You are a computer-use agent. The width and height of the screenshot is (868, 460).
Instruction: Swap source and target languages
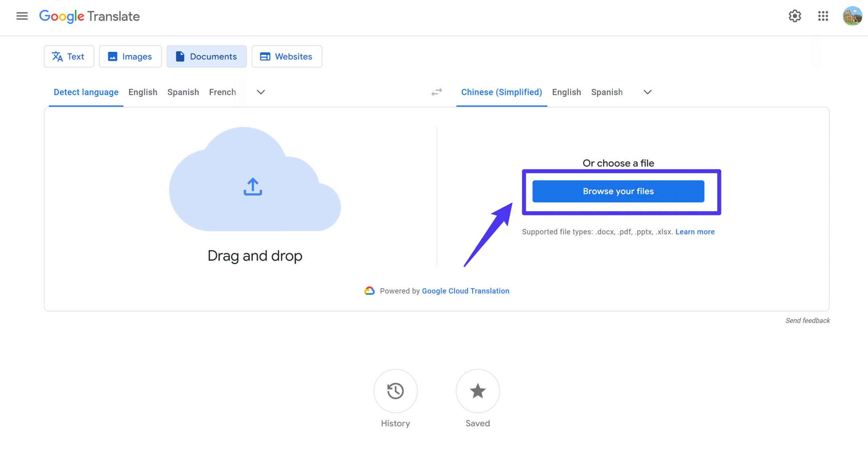coord(437,92)
